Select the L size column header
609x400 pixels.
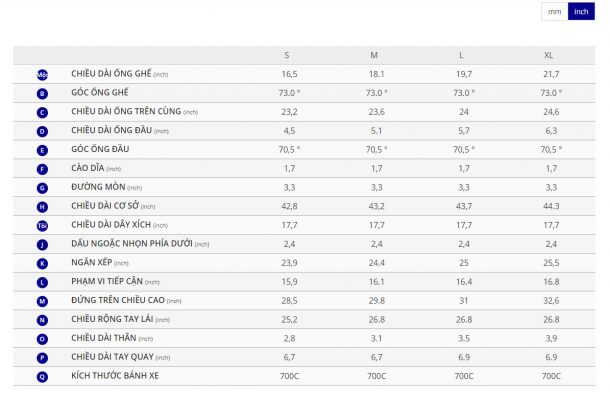(463, 55)
